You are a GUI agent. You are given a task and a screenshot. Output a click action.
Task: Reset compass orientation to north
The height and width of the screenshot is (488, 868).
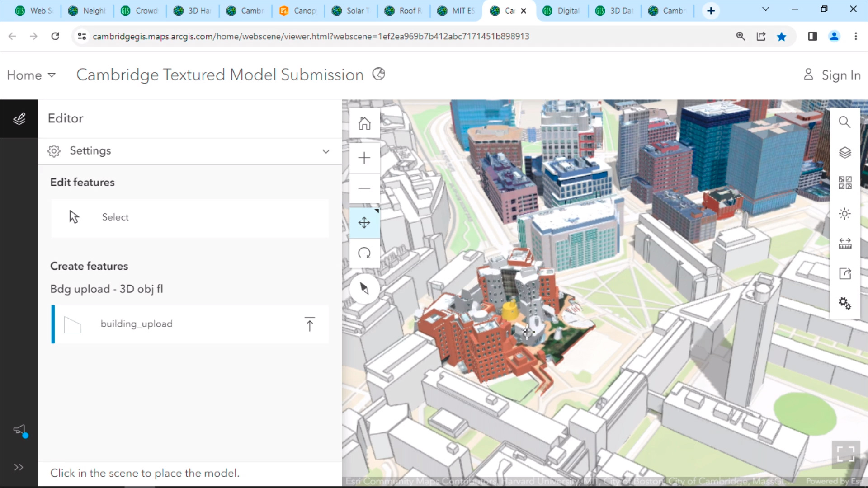[x=364, y=288]
